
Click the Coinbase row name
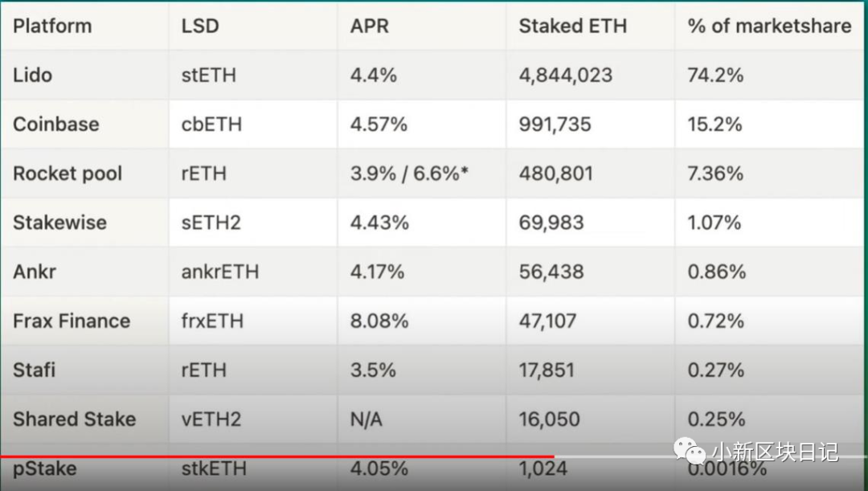56,124
